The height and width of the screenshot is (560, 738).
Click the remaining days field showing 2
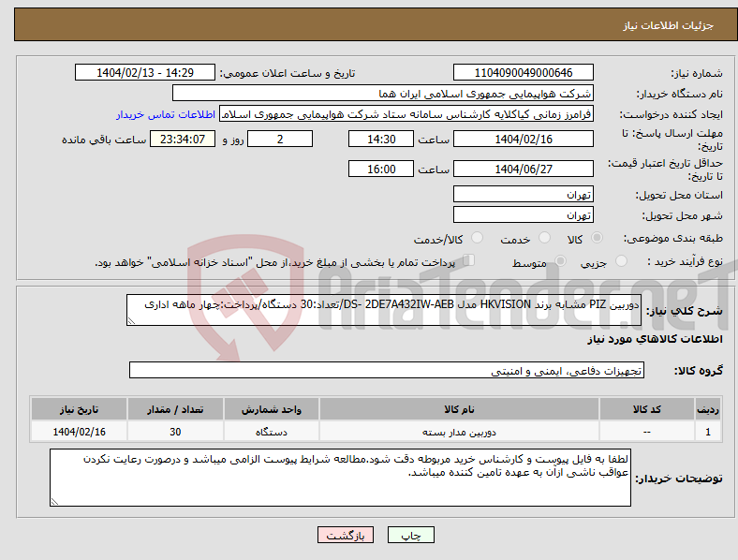point(280,140)
